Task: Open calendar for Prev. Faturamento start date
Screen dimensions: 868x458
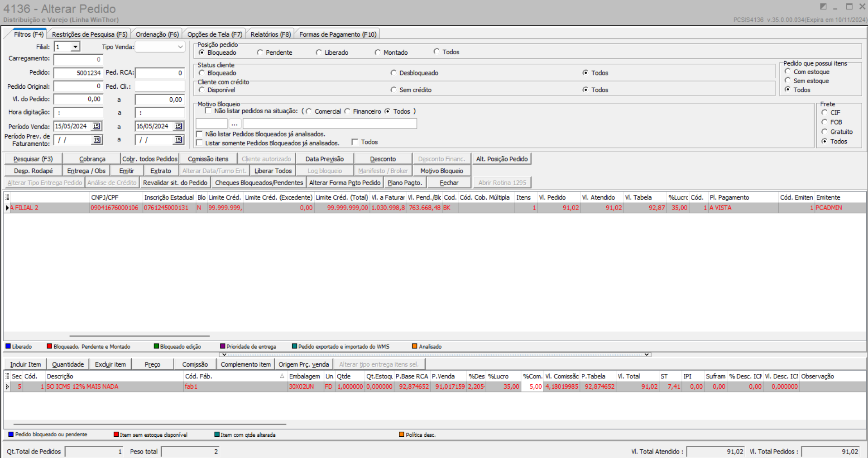Action: [96, 140]
